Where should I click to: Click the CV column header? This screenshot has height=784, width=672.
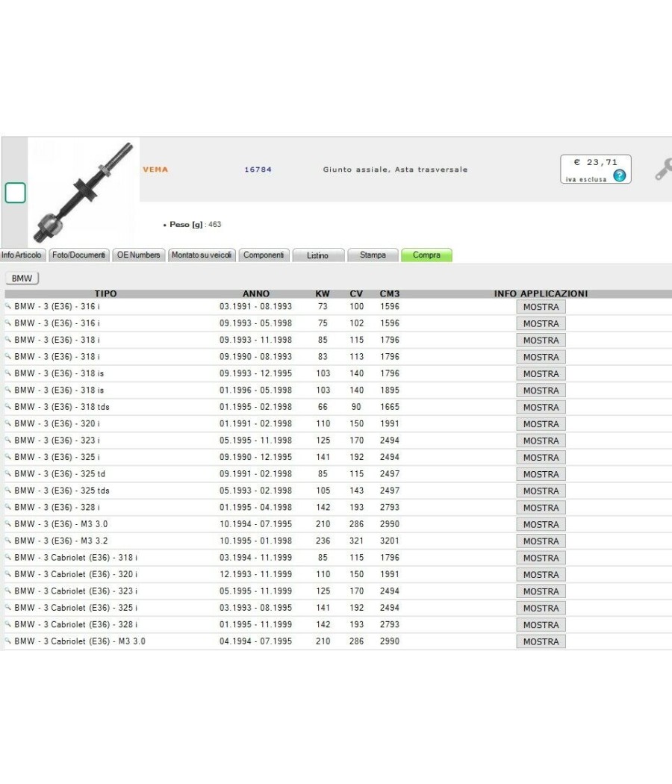click(x=356, y=293)
